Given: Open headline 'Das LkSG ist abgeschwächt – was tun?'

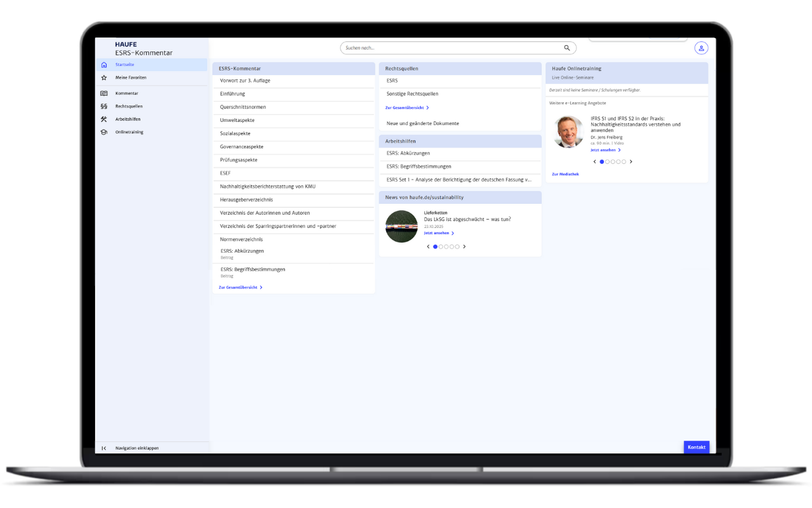Looking at the screenshot, I should click(468, 220).
